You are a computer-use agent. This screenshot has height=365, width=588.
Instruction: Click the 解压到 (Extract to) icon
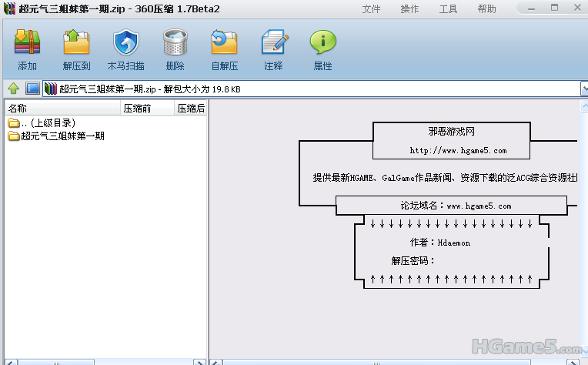76,49
